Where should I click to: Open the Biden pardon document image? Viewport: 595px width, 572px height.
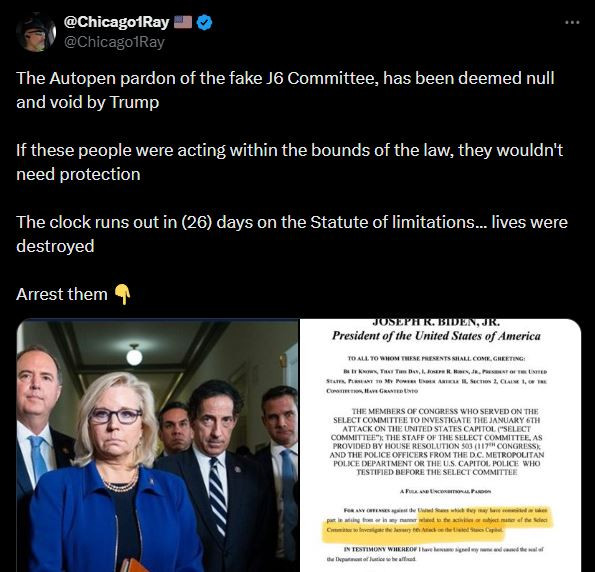(x=441, y=445)
